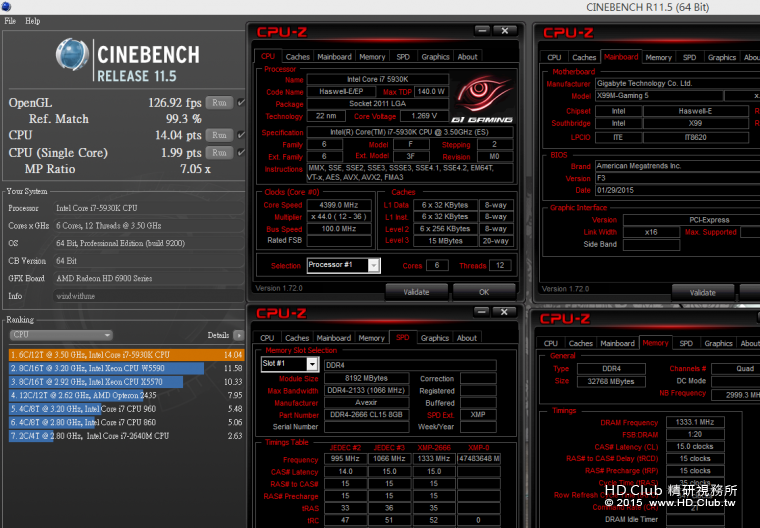Toggle the OpenGL test checkbox
Image resolution: width=760 pixels, height=528 pixels.
[241, 103]
